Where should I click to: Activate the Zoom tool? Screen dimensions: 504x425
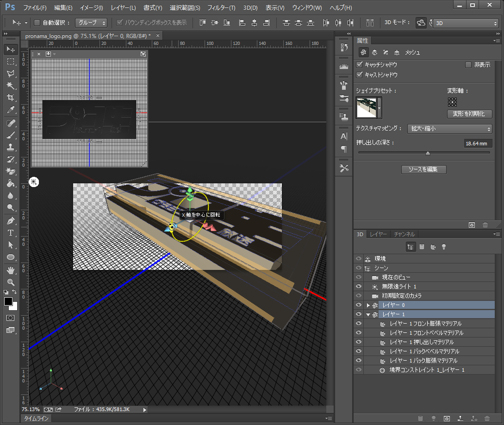11,282
